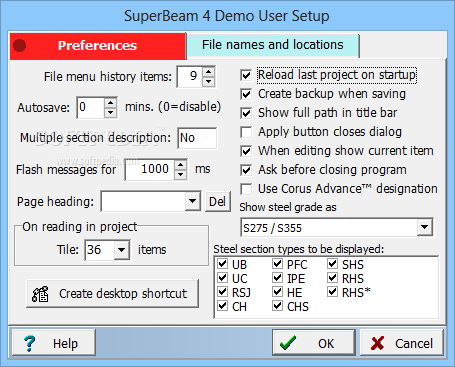The height and width of the screenshot is (367, 455).
Task: Click the File menu history items field
Action: tap(190, 77)
